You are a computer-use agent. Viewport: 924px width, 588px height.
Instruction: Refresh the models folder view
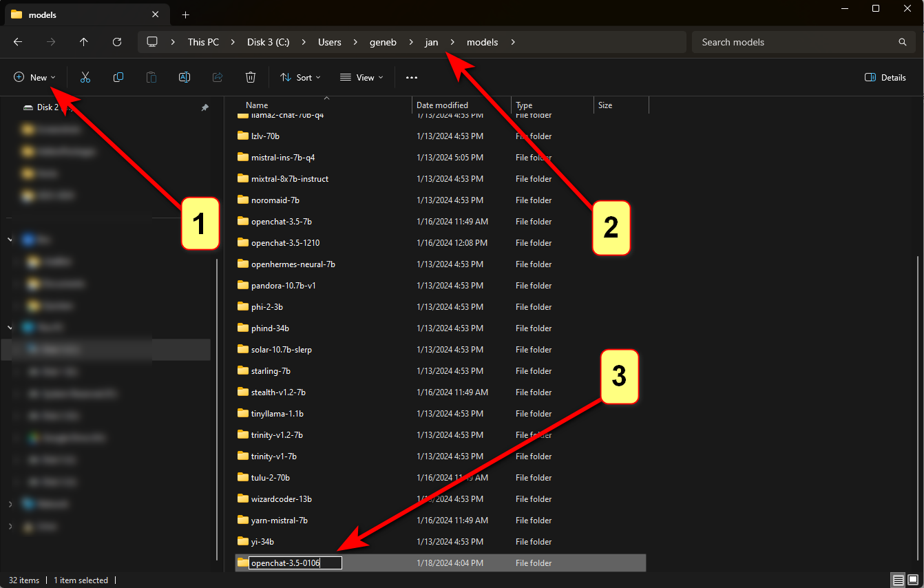[x=117, y=42]
